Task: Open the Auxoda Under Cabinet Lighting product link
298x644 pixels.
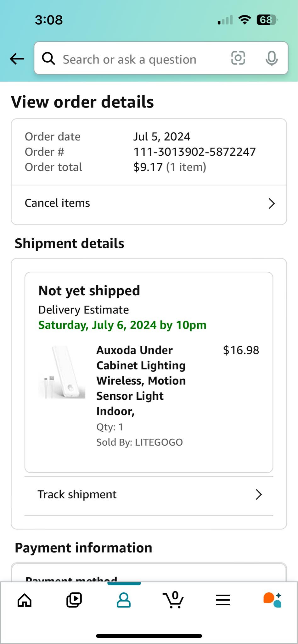Action: pos(141,380)
